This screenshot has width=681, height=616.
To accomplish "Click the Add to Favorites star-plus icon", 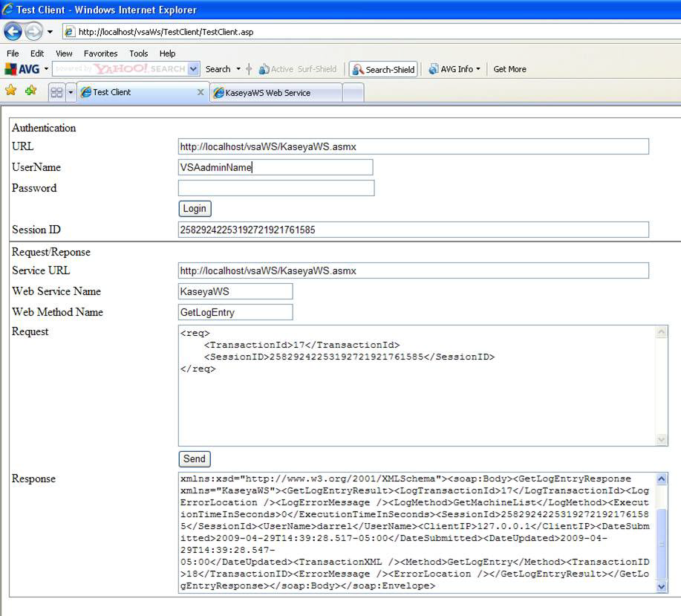I will (x=30, y=91).
